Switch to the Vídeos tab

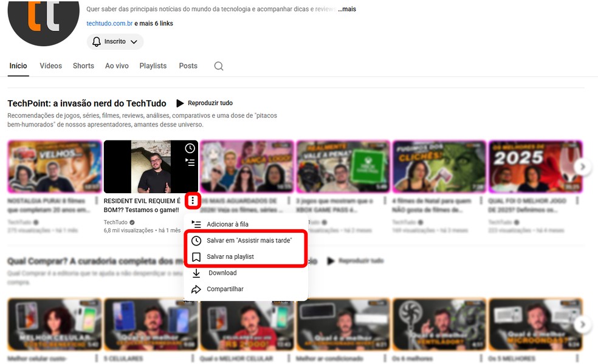click(x=50, y=66)
